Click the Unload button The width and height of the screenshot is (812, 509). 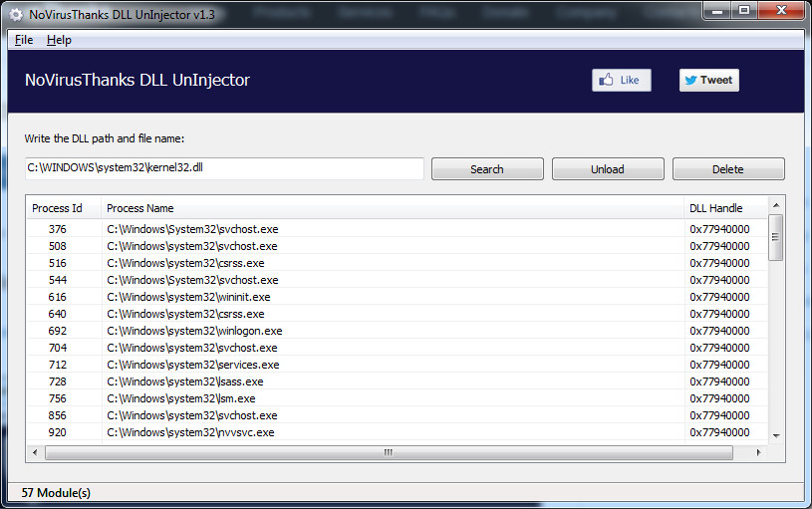(608, 168)
